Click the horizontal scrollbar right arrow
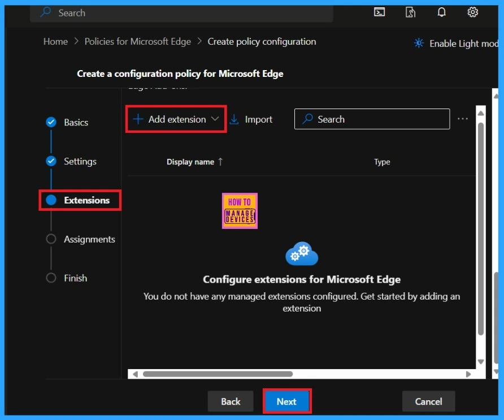504x420 pixels. pyautogui.click(x=468, y=374)
